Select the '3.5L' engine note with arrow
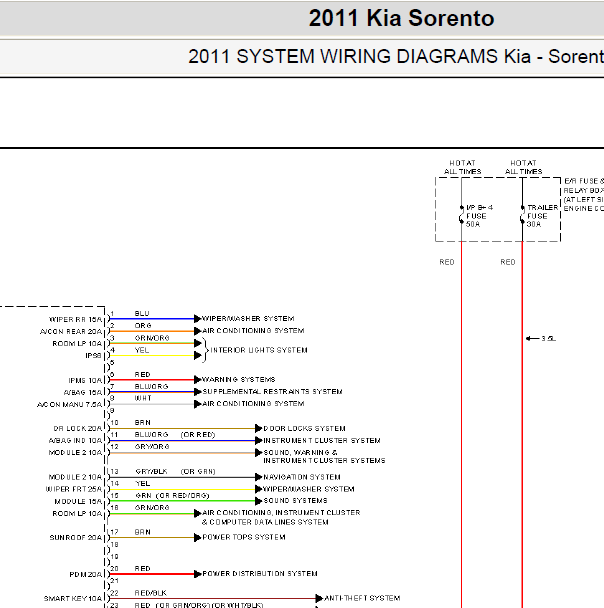The height and width of the screenshot is (608, 604). tap(541, 339)
